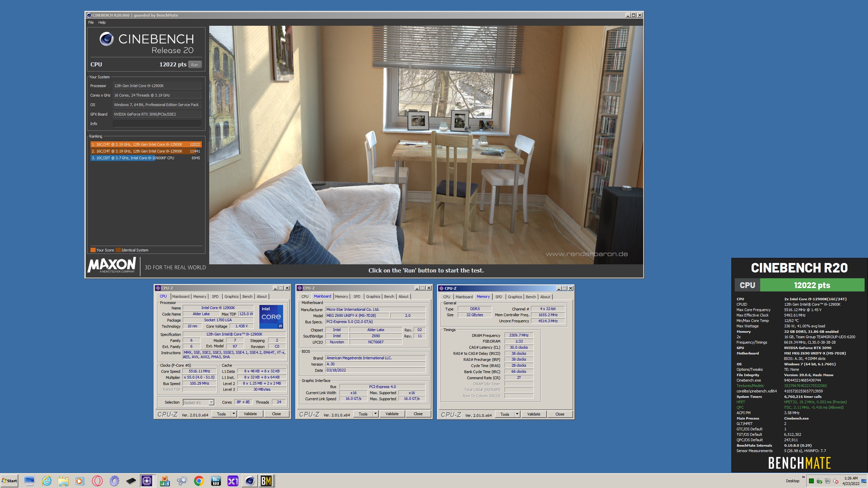Click Memory CPU-Z window's title bar icon
The height and width of the screenshot is (488, 868).
pyautogui.click(x=441, y=288)
